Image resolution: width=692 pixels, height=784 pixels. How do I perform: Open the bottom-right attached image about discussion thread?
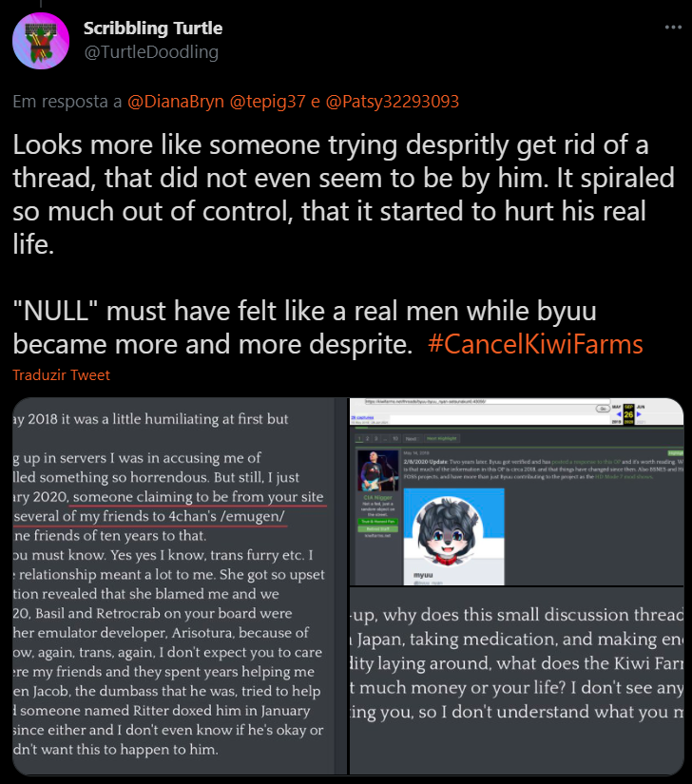tap(516, 681)
